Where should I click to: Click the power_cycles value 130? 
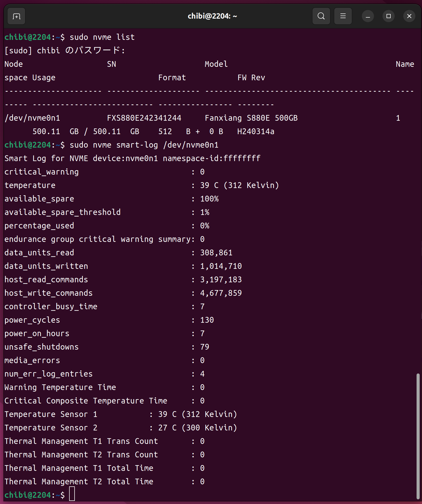[207, 320]
